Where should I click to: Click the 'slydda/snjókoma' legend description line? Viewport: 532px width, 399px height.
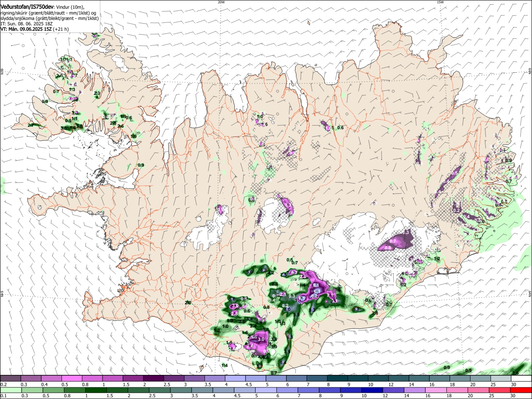(49, 18)
